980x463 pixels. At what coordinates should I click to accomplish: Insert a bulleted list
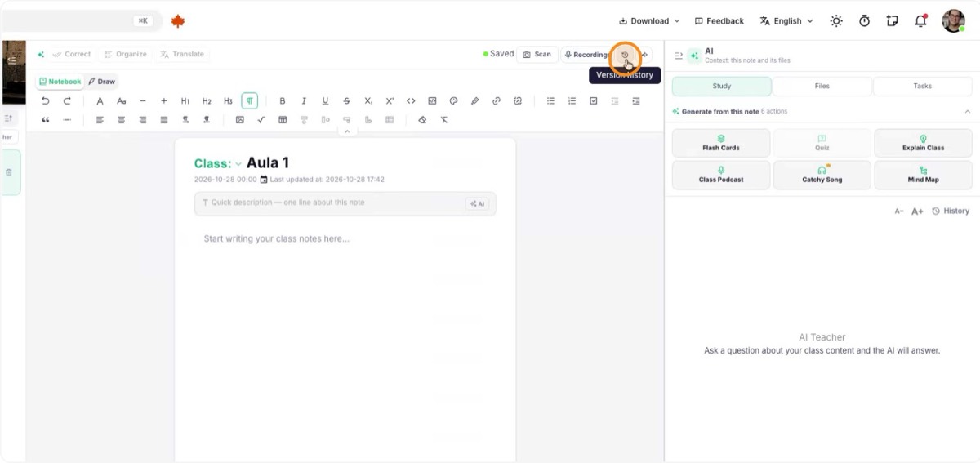(x=550, y=101)
